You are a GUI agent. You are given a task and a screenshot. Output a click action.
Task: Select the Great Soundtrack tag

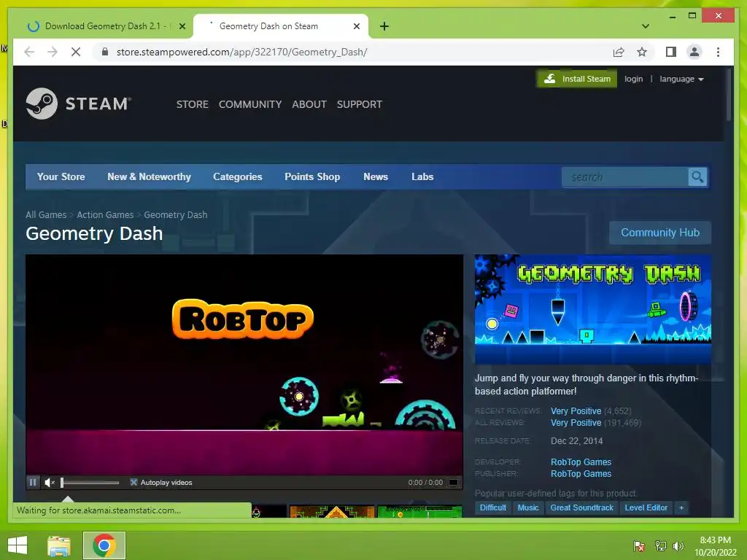581,507
